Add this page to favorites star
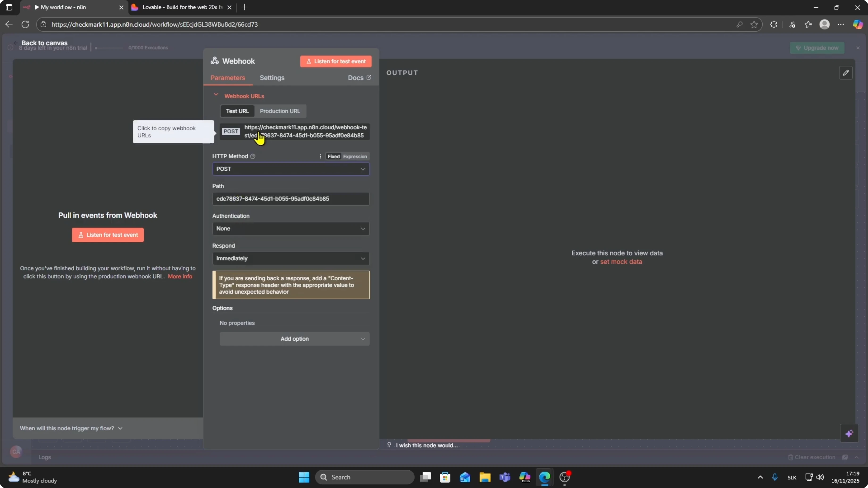This screenshot has width=868, height=488. pos(754,24)
